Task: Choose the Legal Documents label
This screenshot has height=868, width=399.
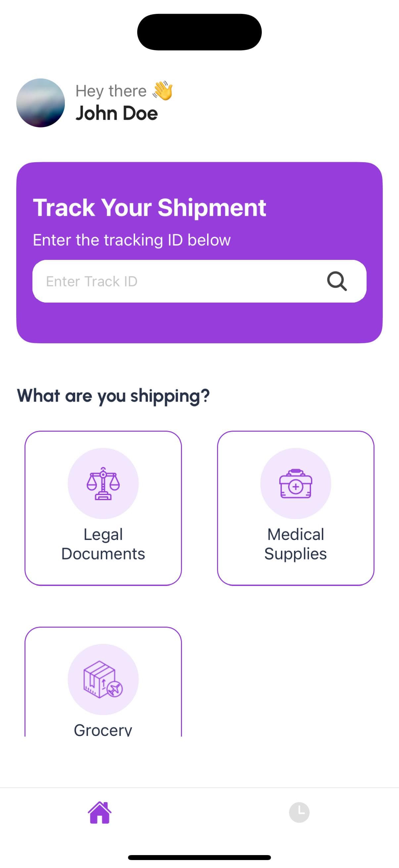Action: coord(103,544)
